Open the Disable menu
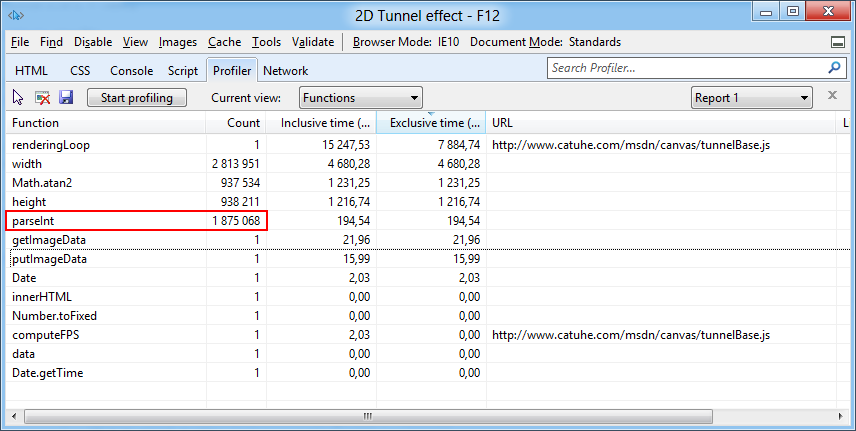The image size is (856, 431). click(x=93, y=42)
